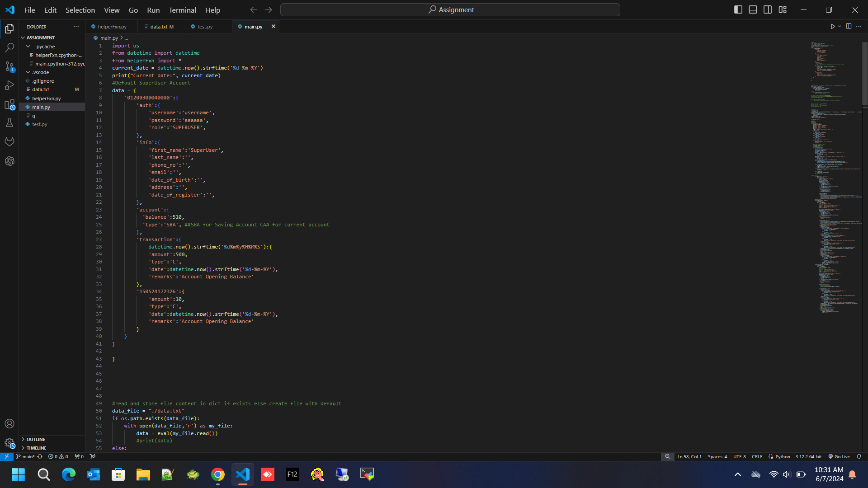Click the main* branch indicator
Screen dimensions: 868x488
[x=25, y=457]
